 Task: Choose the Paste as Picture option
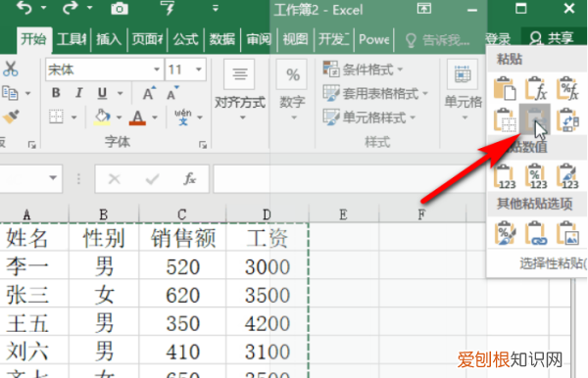tap(567, 233)
